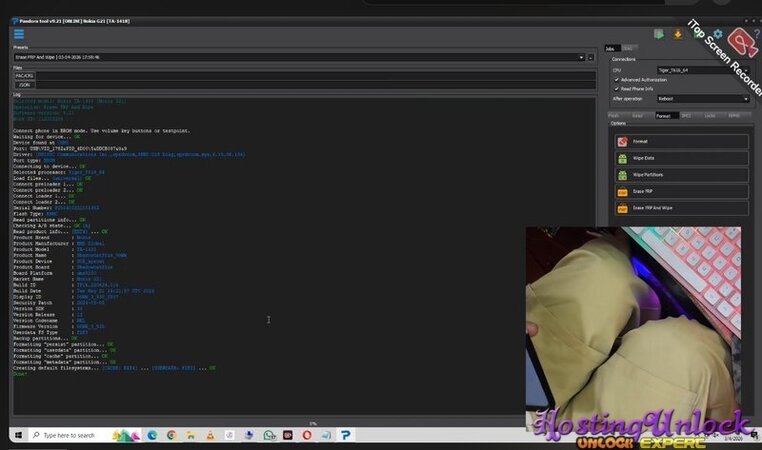762x450 pixels.
Task: Click the Format option's red eraser icon
Action: 621,142
